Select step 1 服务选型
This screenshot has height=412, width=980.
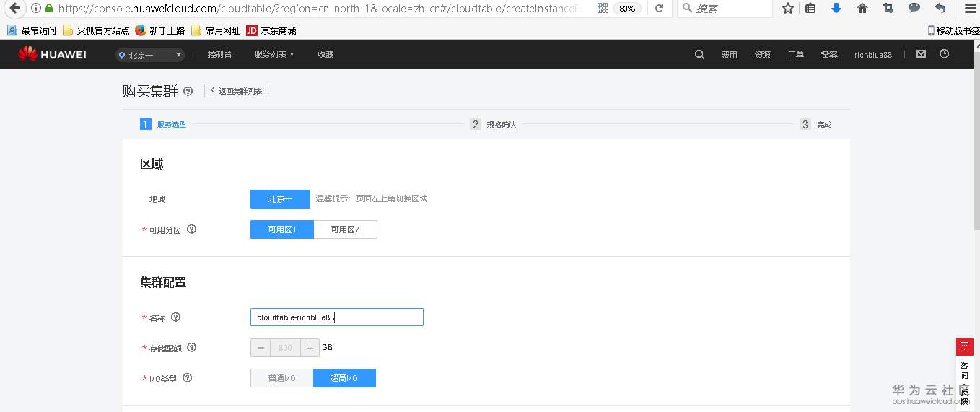[164, 124]
